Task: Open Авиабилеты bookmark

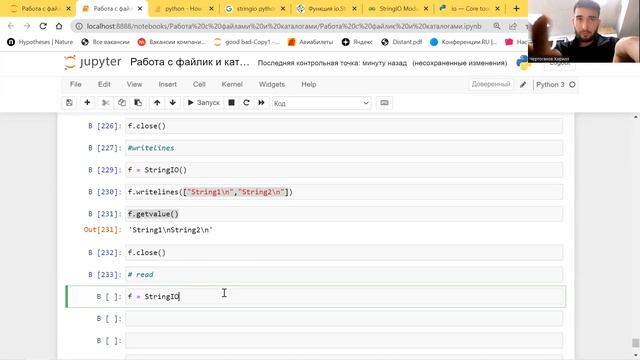Action: click(x=311, y=42)
